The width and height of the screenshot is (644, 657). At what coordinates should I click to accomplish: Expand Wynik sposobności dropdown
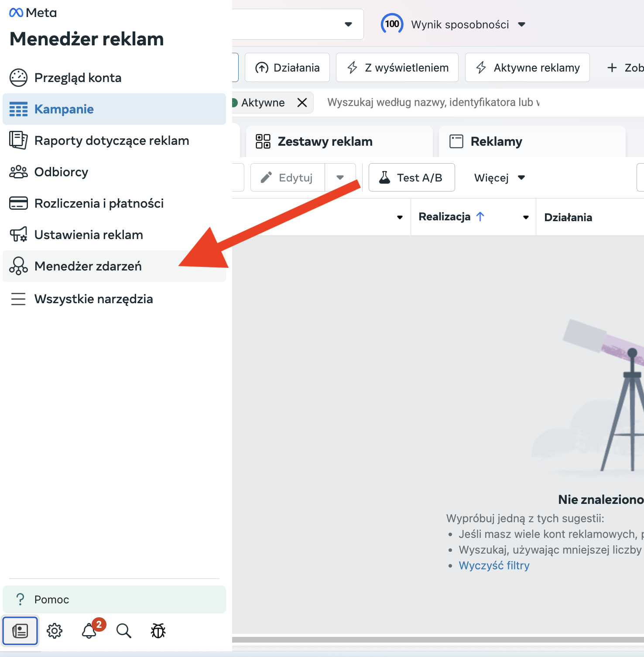coord(522,24)
